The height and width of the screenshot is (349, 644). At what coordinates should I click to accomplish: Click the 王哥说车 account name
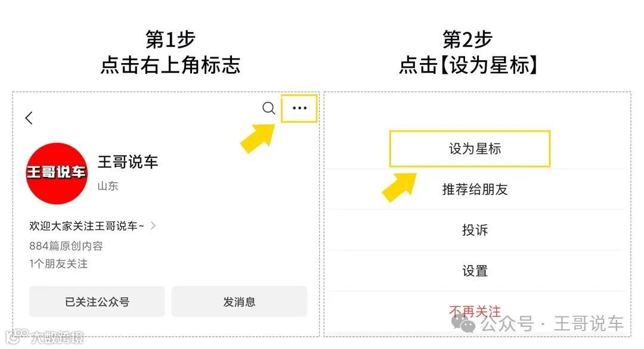[x=128, y=162]
